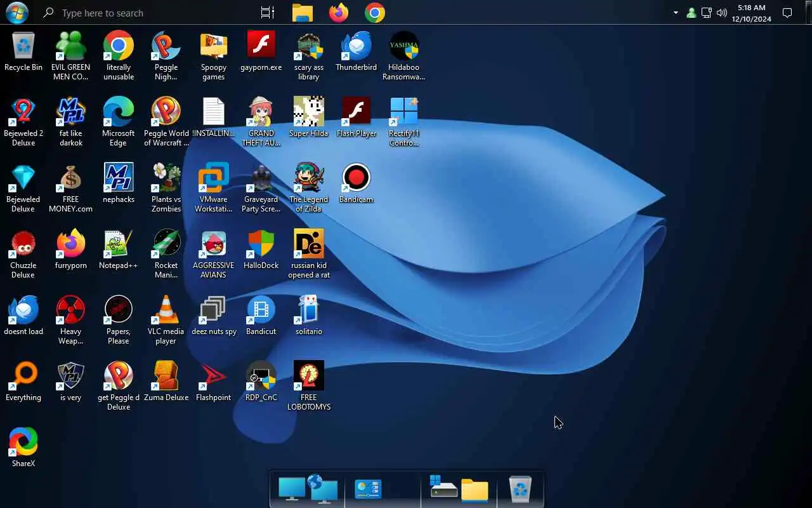Open the ShareX desktop shortcut
This screenshot has height=508, width=812.
click(23, 448)
